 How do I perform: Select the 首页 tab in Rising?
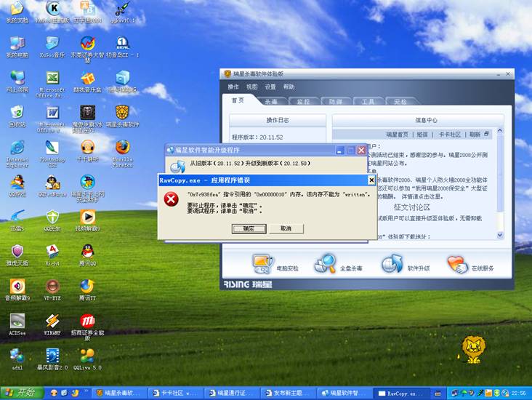click(238, 100)
